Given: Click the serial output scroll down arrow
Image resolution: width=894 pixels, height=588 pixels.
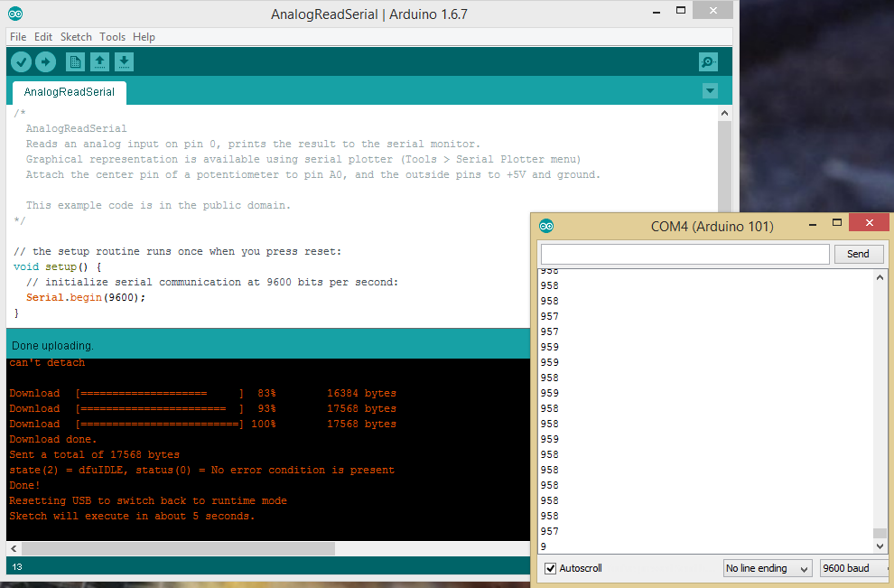Looking at the screenshot, I should point(880,546).
